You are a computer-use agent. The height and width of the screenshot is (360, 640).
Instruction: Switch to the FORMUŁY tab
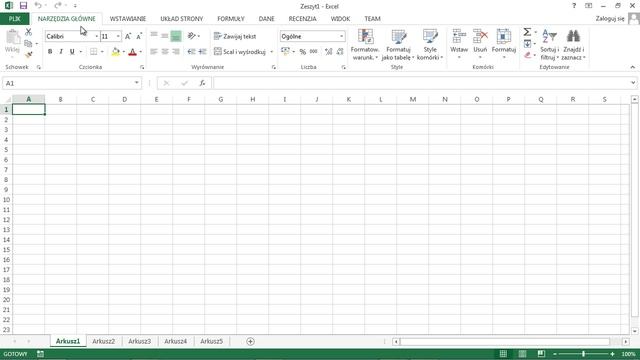(231, 19)
